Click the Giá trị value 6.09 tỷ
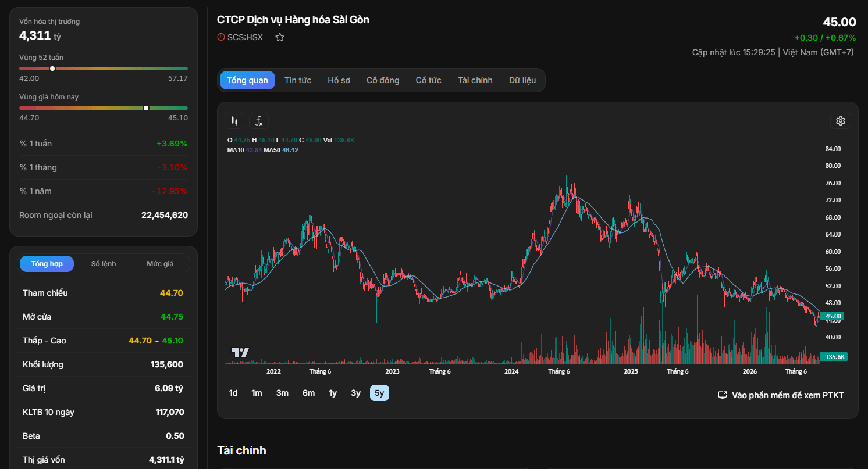868x469 pixels. pos(169,388)
